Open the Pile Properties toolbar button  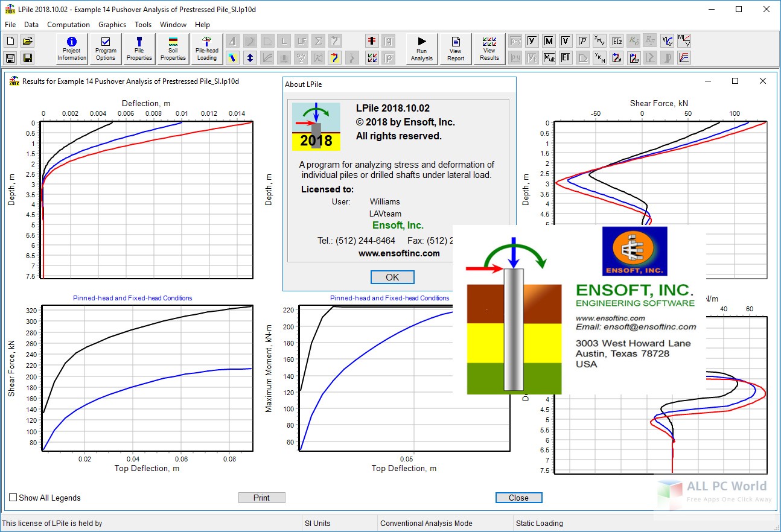pos(139,49)
